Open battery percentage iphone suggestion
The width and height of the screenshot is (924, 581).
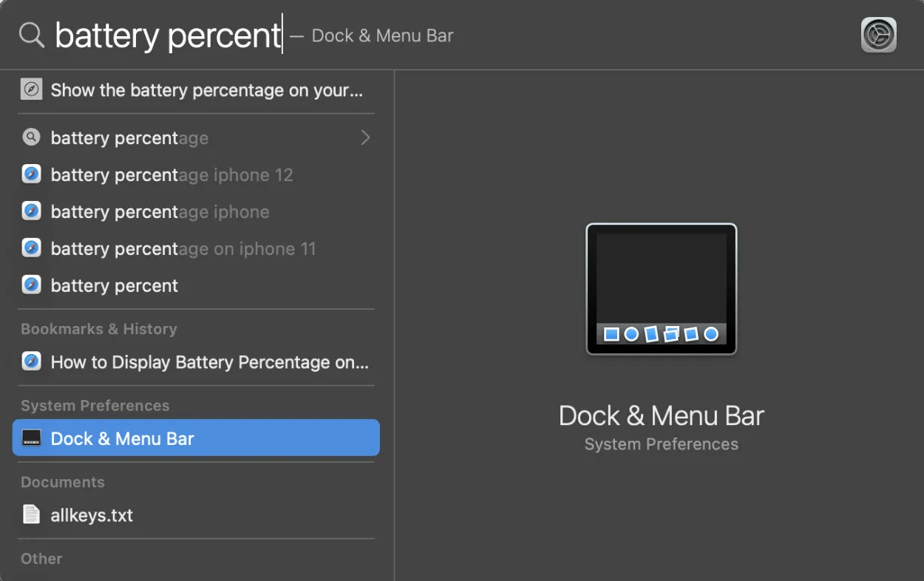159,211
